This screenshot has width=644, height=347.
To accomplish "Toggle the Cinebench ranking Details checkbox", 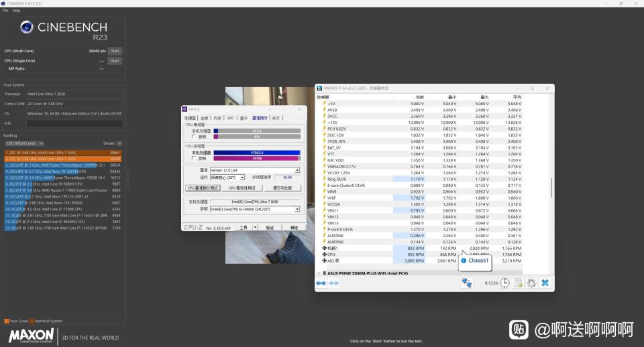I will click(x=120, y=143).
